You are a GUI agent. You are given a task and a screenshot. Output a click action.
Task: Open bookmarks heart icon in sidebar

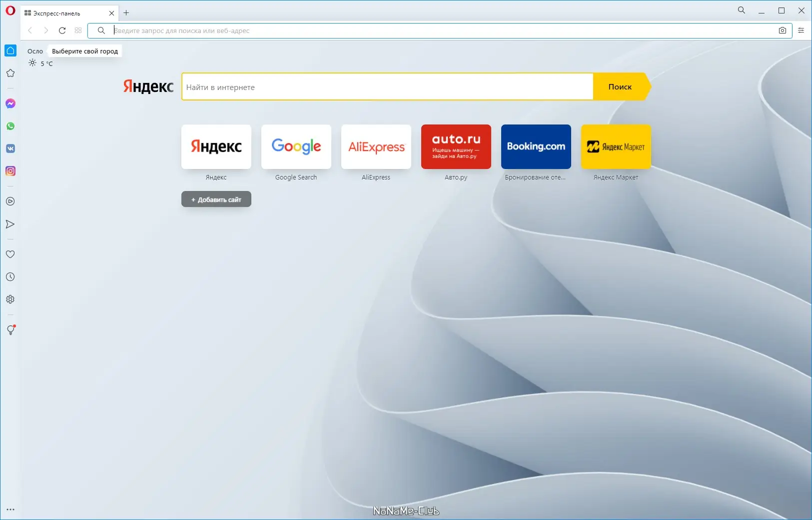pyautogui.click(x=10, y=254)
